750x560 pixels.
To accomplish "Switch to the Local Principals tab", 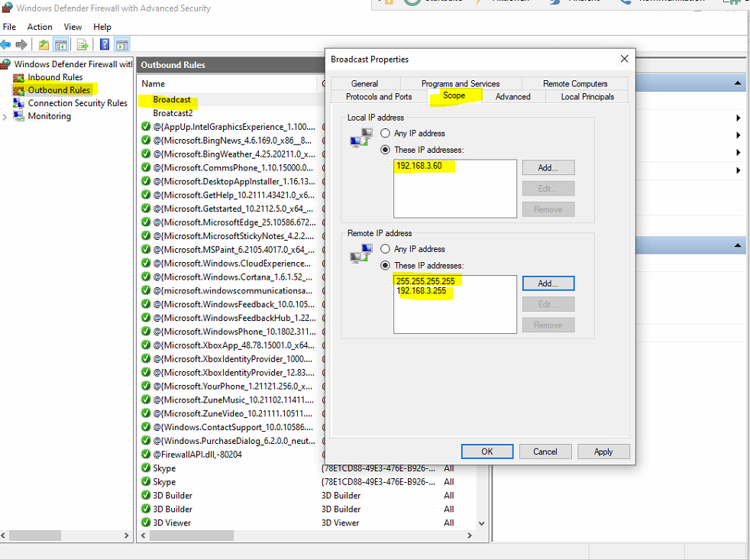I will (587, 97).
